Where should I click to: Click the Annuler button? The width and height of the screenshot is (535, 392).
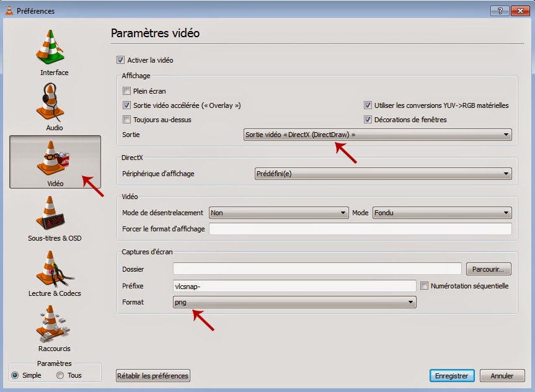[x=502, y=376]
